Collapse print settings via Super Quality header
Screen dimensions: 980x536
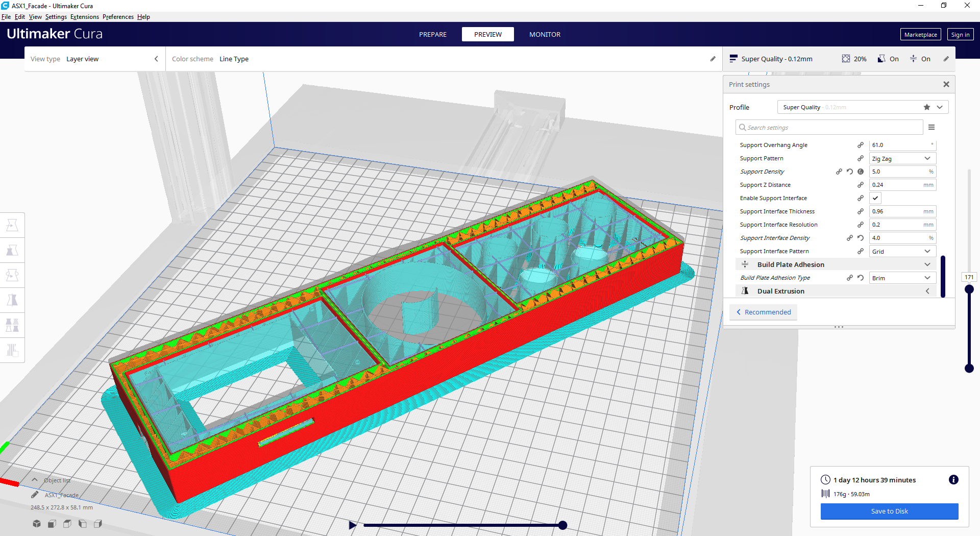click(839, 59)
